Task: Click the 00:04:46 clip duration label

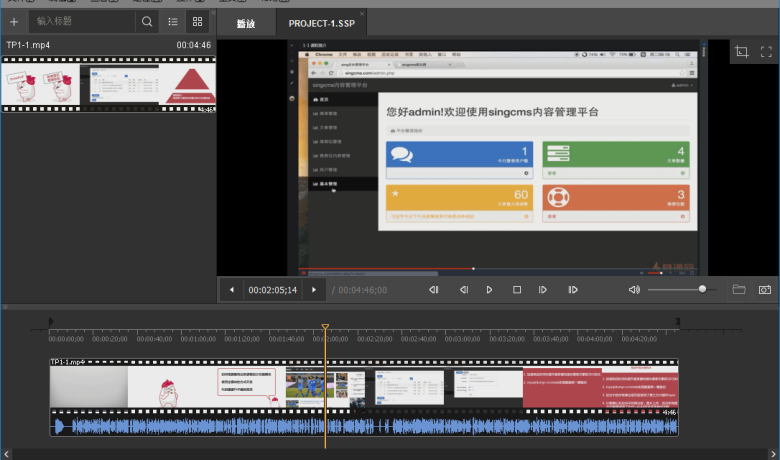Action: 194,45
